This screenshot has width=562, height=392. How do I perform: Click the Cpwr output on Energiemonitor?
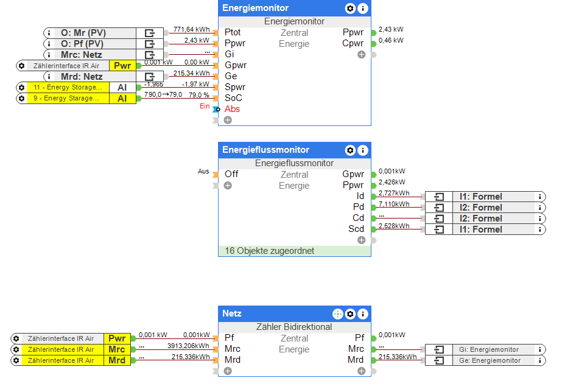click(x=353, y=43)
